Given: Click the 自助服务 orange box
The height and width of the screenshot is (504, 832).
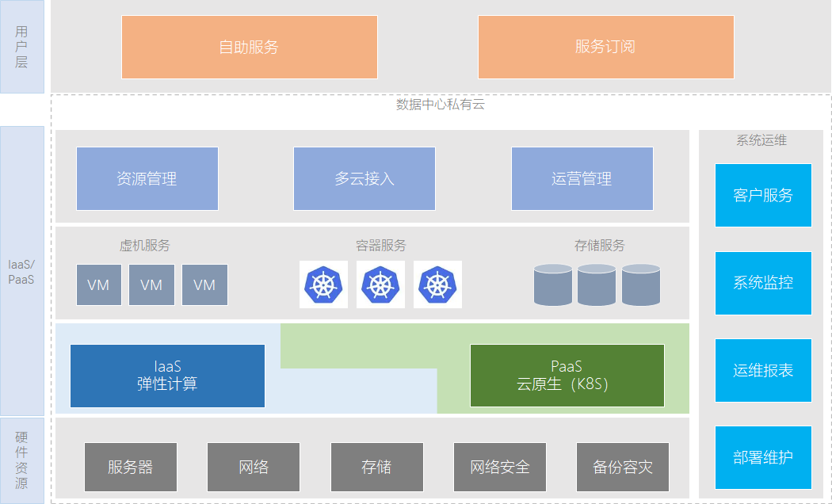Looking at the screenshot, I should tap(250, 48).
